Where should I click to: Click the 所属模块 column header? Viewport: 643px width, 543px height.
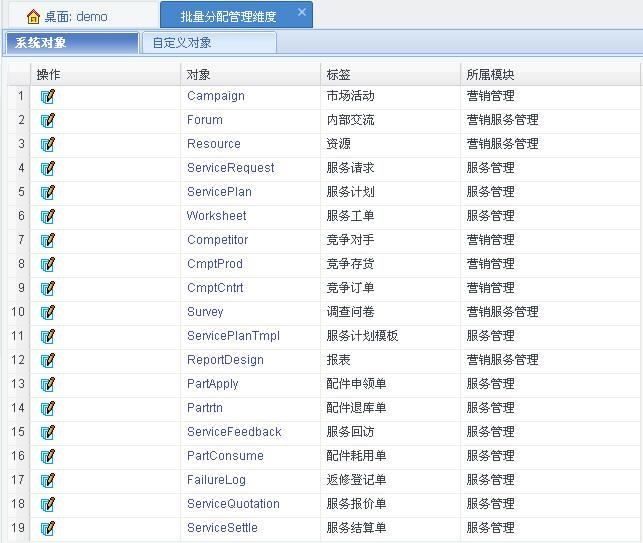click(x=490, y=74)
